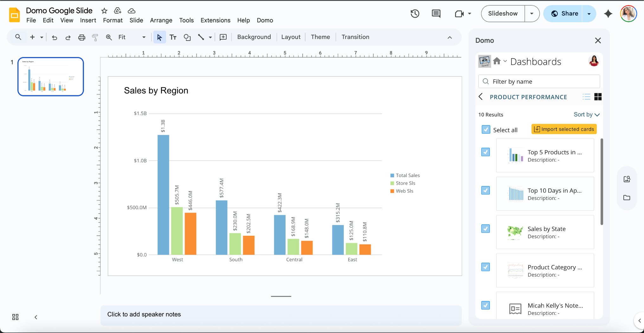The image size is (644, 333).
Task: Open the Slideshow options dropdown arrow
Action: (532, 14)
